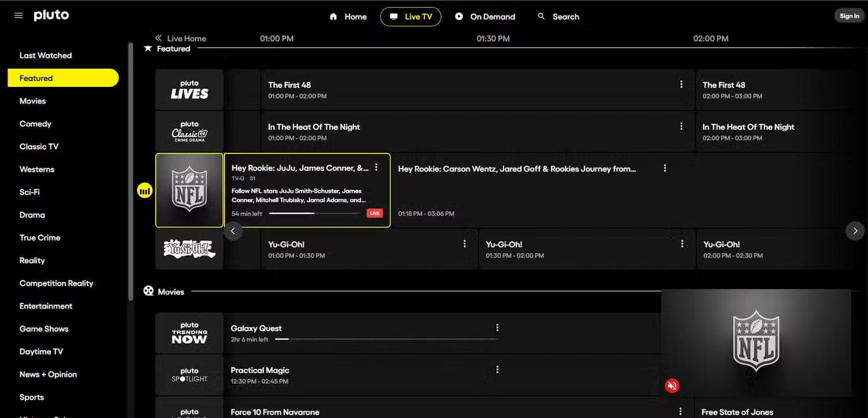Click Movies section film reel icon
The image size is (868, 418).
tap(149, 291)
